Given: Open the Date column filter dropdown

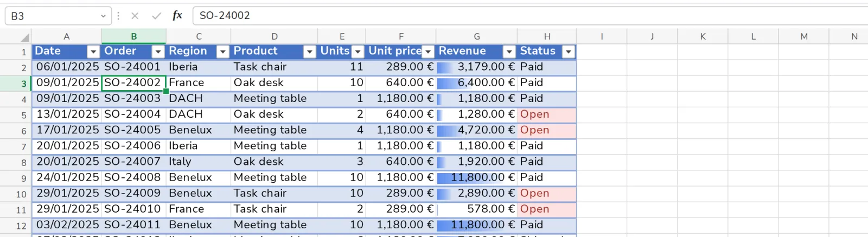Looking at the screenshot, I should point(93,52).
